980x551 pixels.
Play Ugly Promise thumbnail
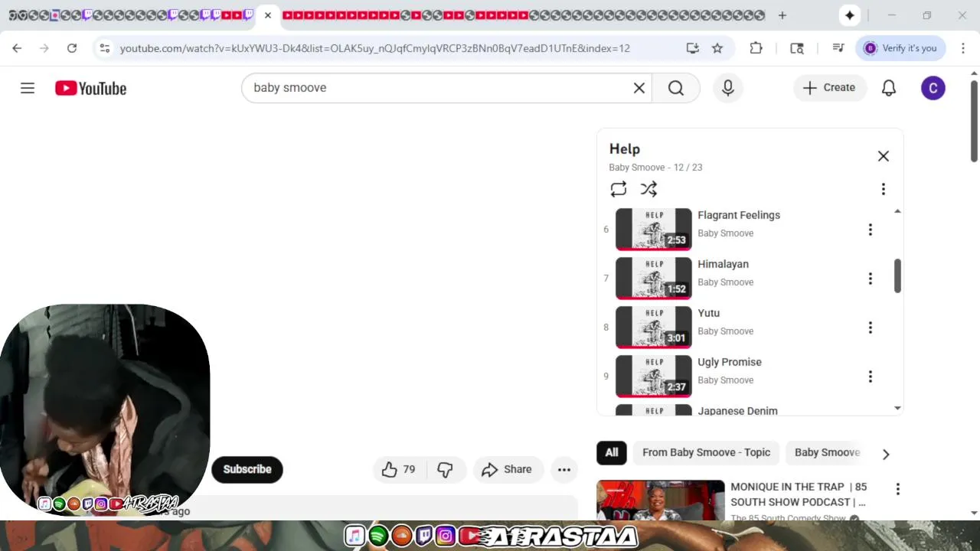click(654, 377)
